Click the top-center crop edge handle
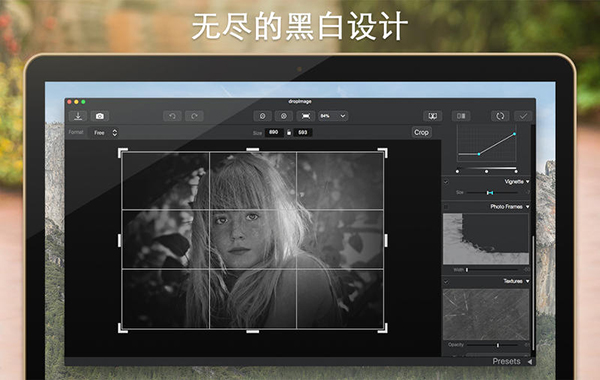The image size is (600, 380). (x=253, y=150)
